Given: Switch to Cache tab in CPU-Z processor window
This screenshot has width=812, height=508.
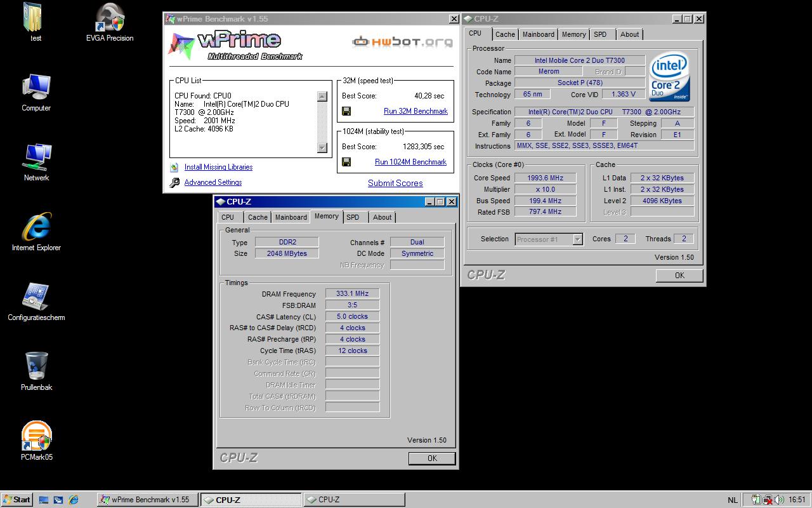Looking at the screenshot, I should [x=505, y=34].
